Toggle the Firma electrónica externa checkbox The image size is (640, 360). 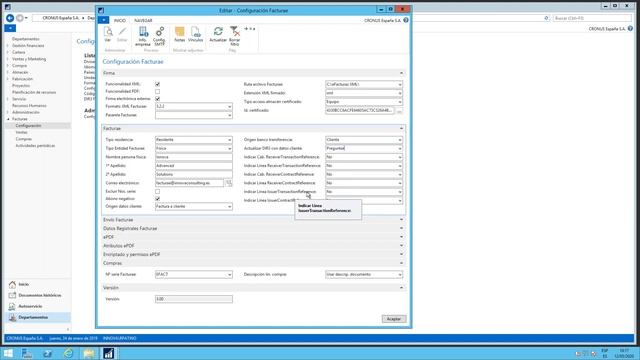(158, 99)
